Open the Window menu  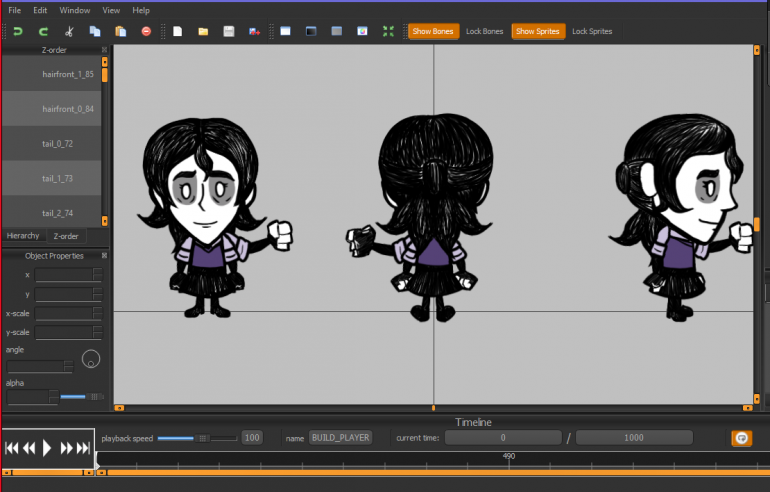[74, 10]
